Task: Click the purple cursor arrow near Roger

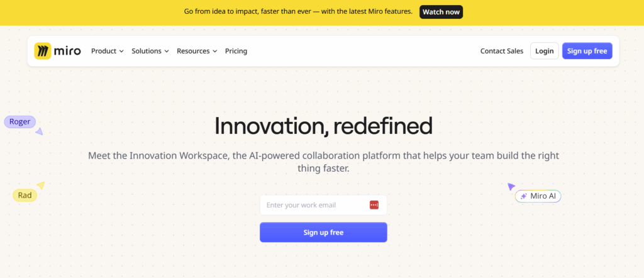Action: (39, 131)
